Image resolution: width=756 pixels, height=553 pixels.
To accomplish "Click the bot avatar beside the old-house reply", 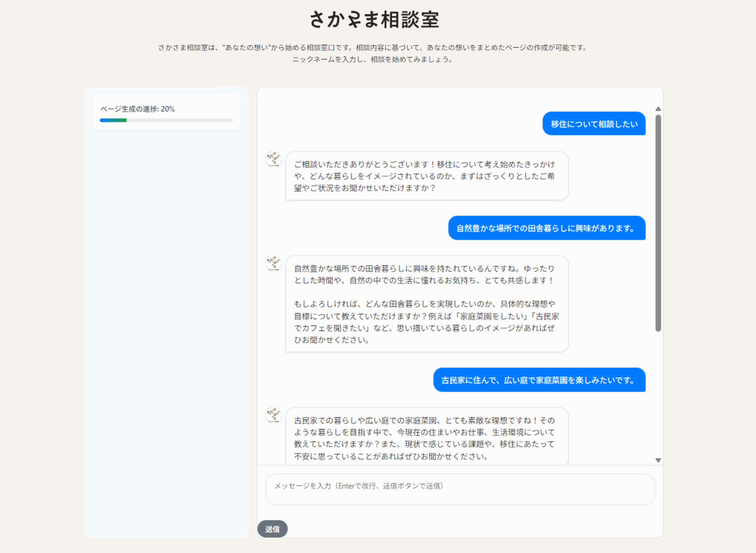I will pos(273,415).
